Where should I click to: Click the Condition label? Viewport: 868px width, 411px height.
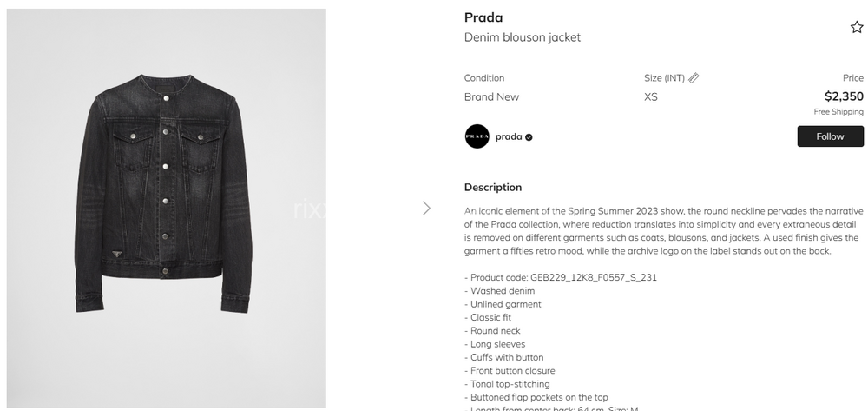(x=484, y=78)
